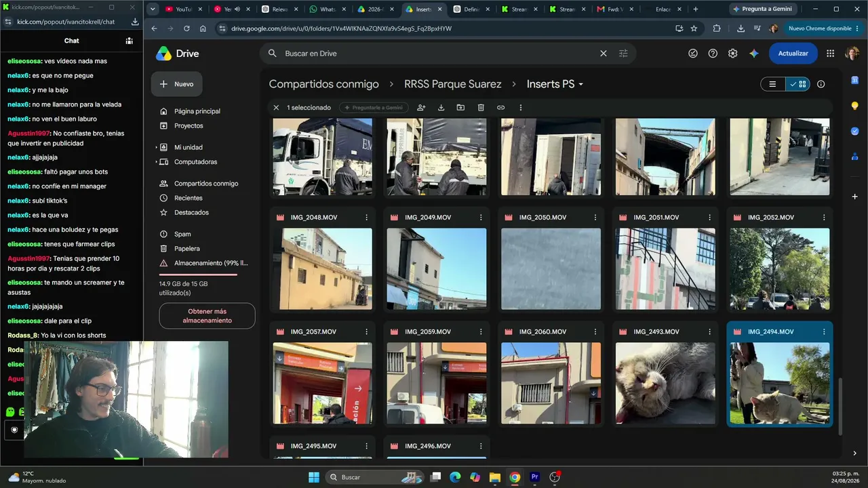Open the IMG_2493.MOV cat video thumbnail
This screenshot has width=868, height=488.
click(x=665, y=384)
